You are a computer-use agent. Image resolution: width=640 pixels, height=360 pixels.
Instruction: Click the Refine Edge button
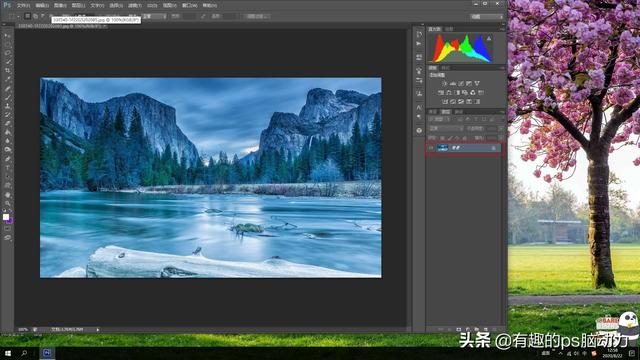pos(258,16)
